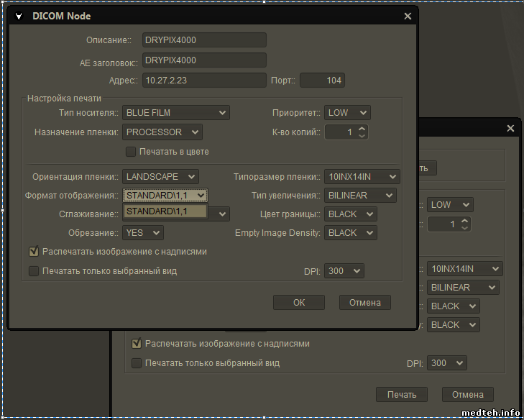
Task: Open the 'Тип носителя' BLUE FILM dropdown
Action: pyautogui.click(x=175, y=113)
